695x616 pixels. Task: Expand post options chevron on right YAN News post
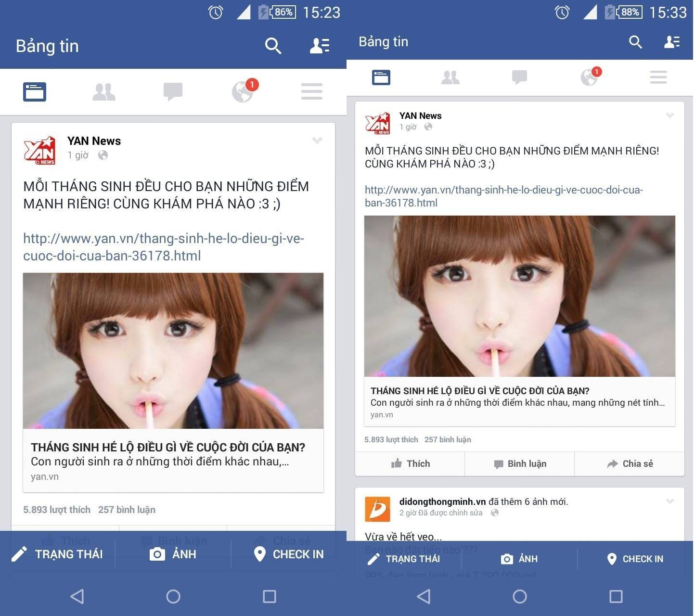pos(670,115)
